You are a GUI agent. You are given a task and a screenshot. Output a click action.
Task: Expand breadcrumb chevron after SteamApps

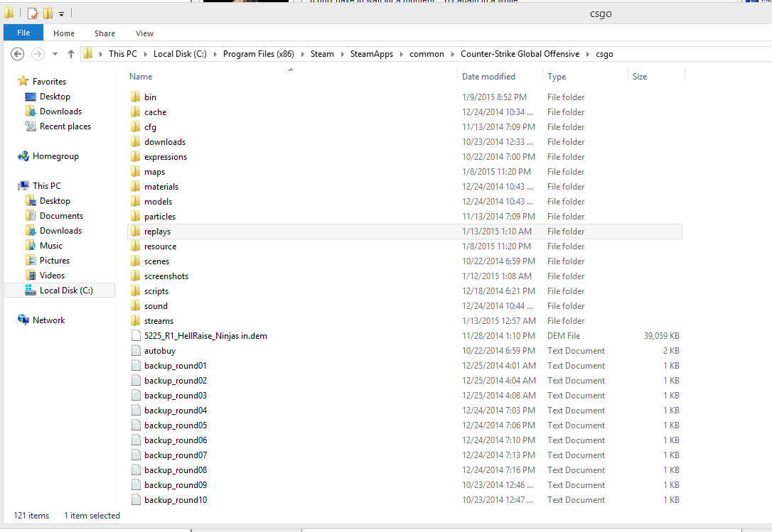(x=401, y=54)
